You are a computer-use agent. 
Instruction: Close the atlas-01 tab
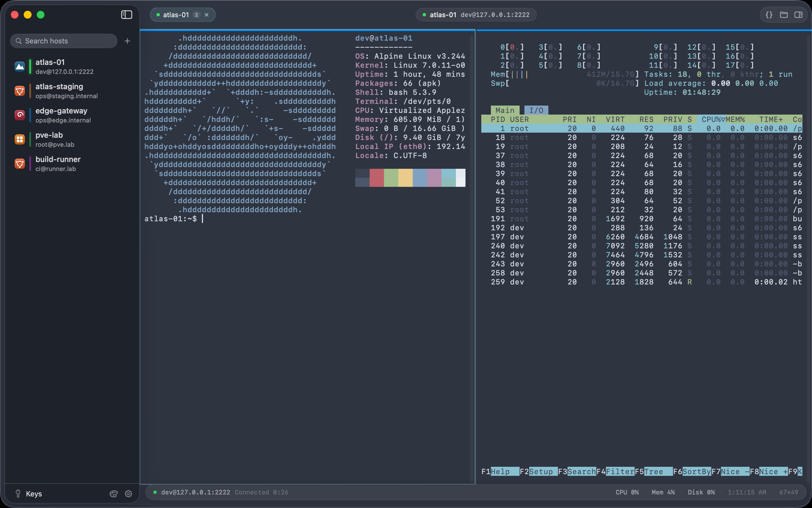tap(207, 15)
